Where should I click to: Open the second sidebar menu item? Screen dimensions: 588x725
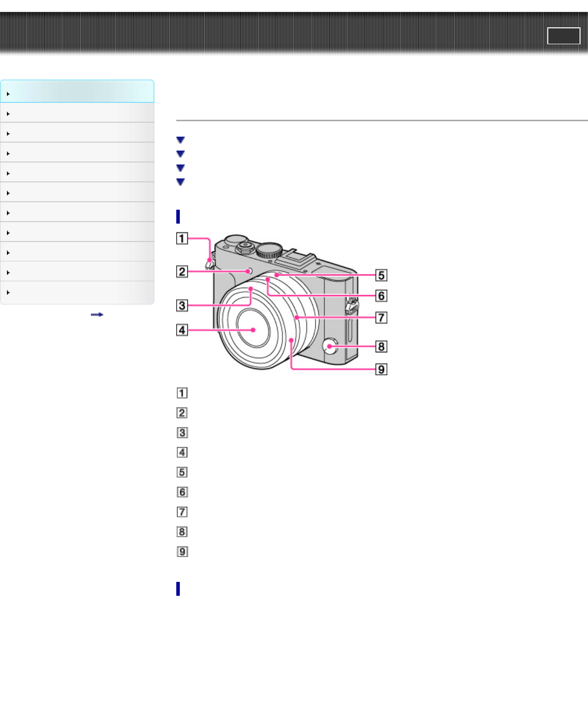[77, 113]
